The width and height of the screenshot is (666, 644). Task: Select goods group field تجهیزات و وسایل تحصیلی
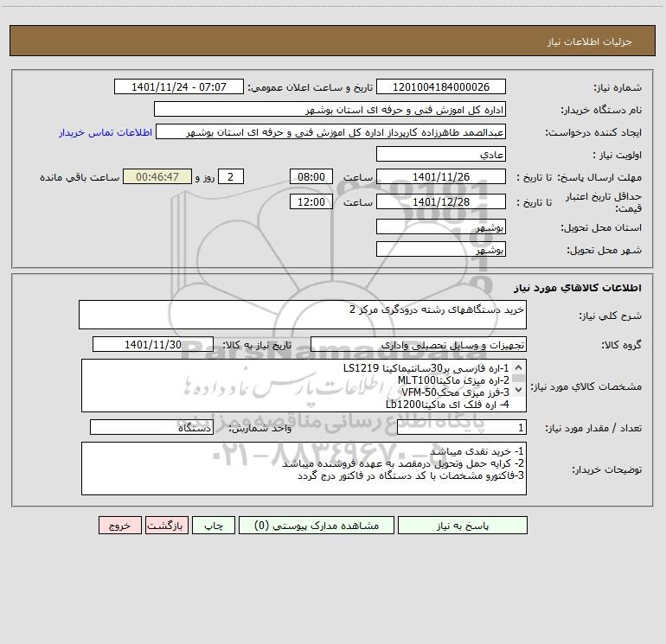pos(419,344)
